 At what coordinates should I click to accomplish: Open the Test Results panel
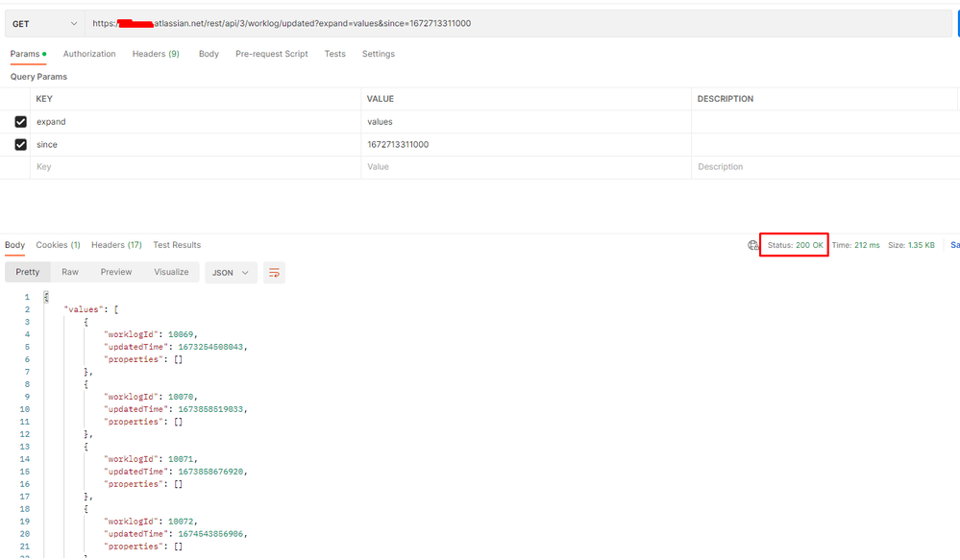coord(177,245)
